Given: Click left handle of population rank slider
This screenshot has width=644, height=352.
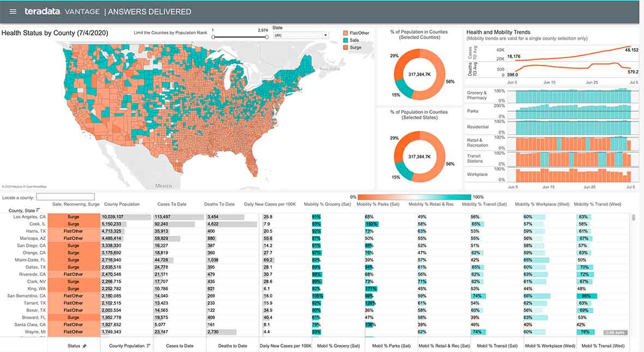Looking at the screenshot, I should (x=213, y=37).
